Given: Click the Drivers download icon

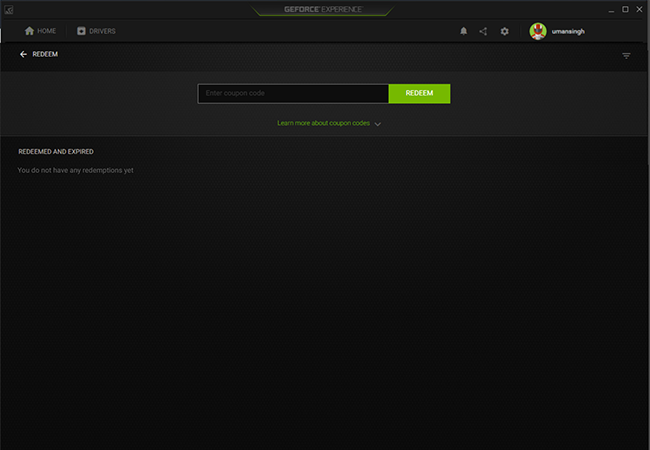Looking at the screenshot, I should (81, 31).
